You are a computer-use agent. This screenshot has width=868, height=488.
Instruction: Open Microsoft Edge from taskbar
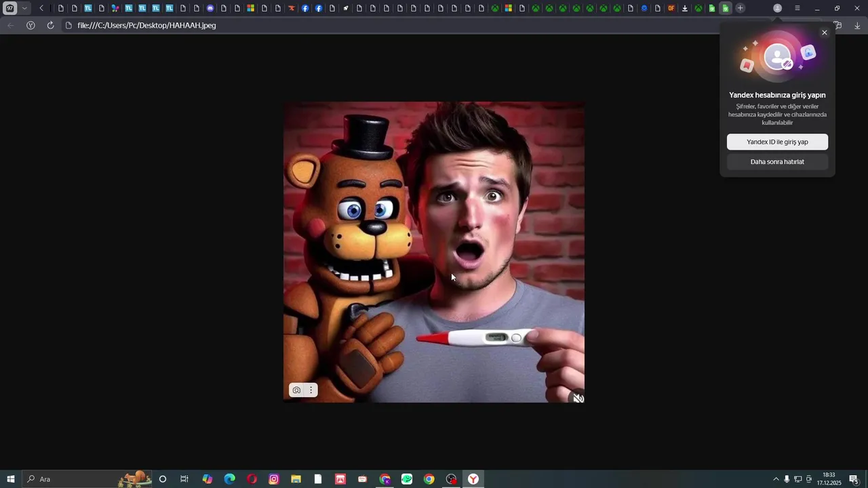230,479
